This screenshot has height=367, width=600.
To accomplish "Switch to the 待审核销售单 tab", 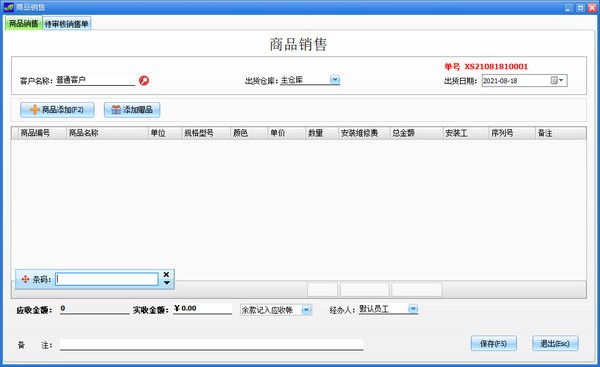I will tap(67, 24).
